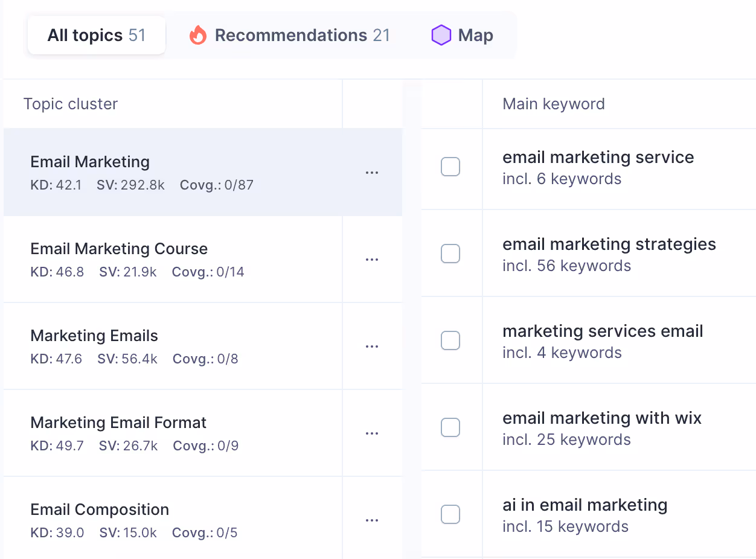This screenshot has width=756, height=559.
Task: Open the email marketing strategies keyword
Action: point(609,244)
